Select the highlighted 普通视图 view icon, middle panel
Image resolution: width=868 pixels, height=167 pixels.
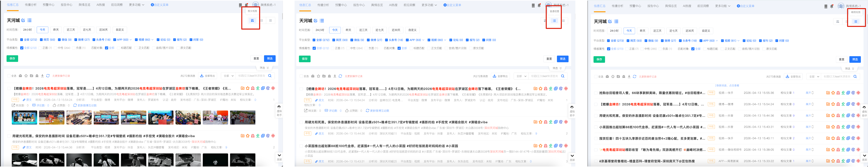(554, 21)
